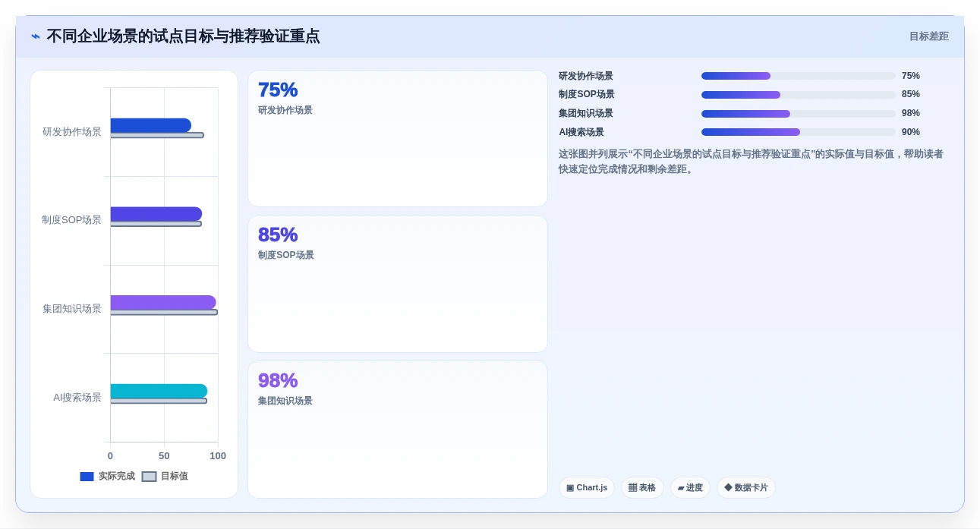The width and height of the screenshot is (980, 529).
Task: Click the description paragraph under progress bars
Action: (x=752, y=162)
